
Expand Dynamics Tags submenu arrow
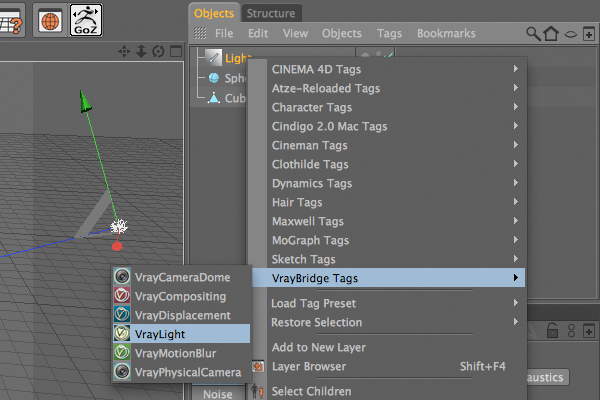pyautogui.click(x=516, y=183)
